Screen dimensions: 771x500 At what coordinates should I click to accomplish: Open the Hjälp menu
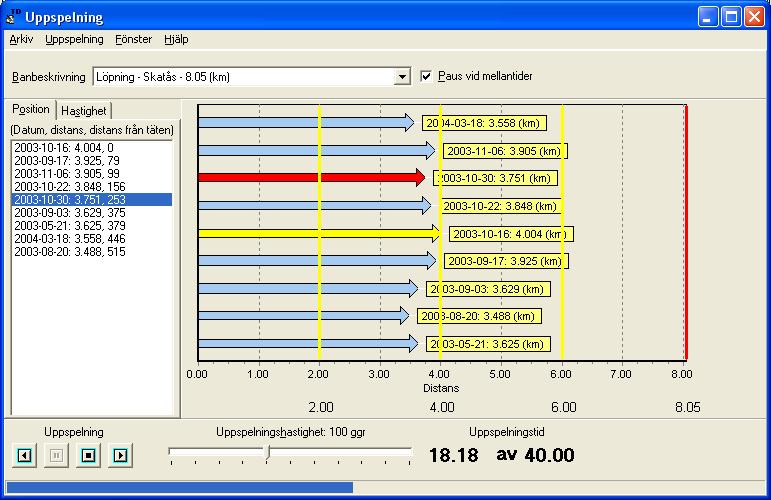coord(176,39)
